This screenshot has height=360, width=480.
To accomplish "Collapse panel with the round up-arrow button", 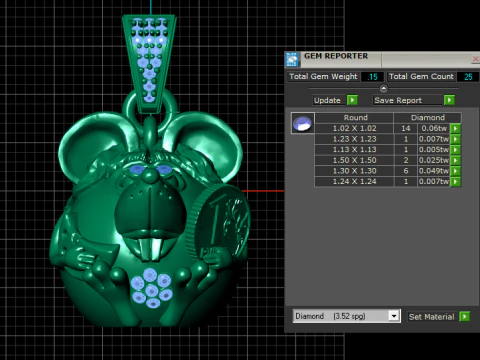I will [x=383, y=88].
